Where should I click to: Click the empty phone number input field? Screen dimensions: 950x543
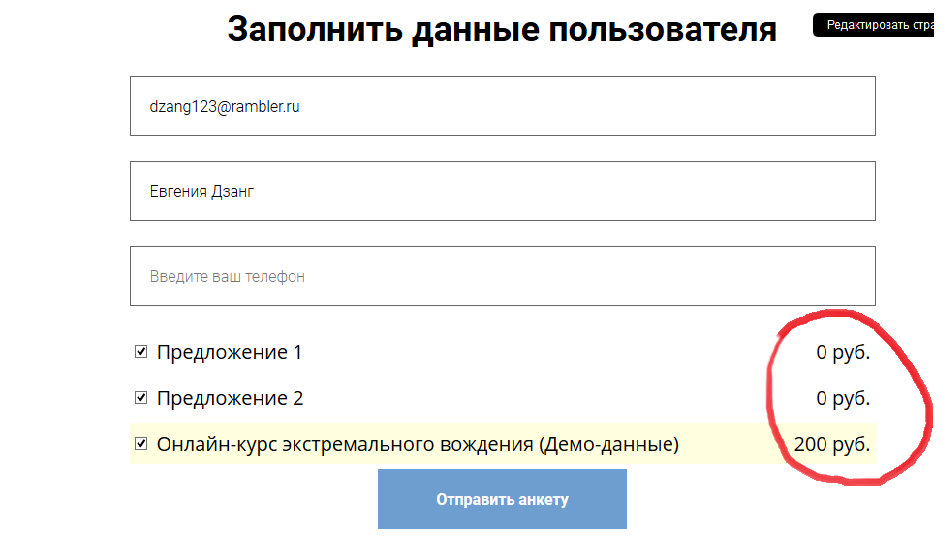coord(502,276)
